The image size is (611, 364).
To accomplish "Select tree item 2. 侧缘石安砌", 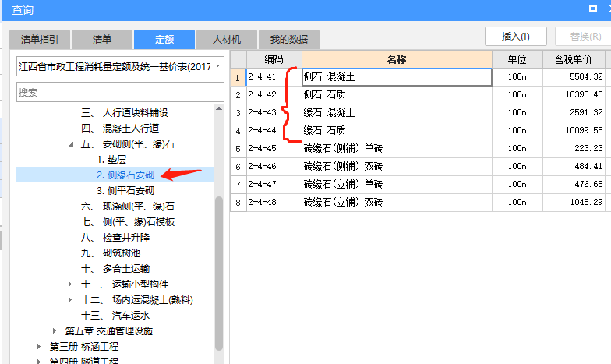I will click(125, 175).
